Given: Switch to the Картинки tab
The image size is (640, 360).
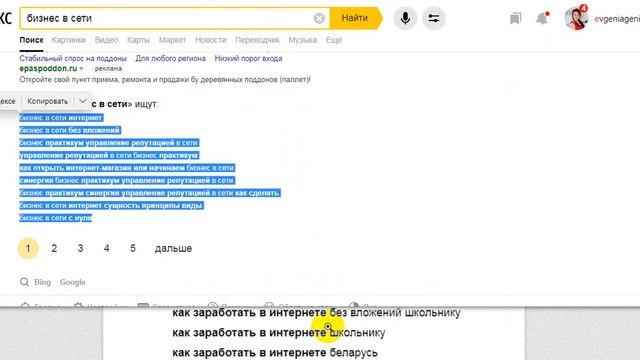Looking at the screenshot, I should pos(69,40).
